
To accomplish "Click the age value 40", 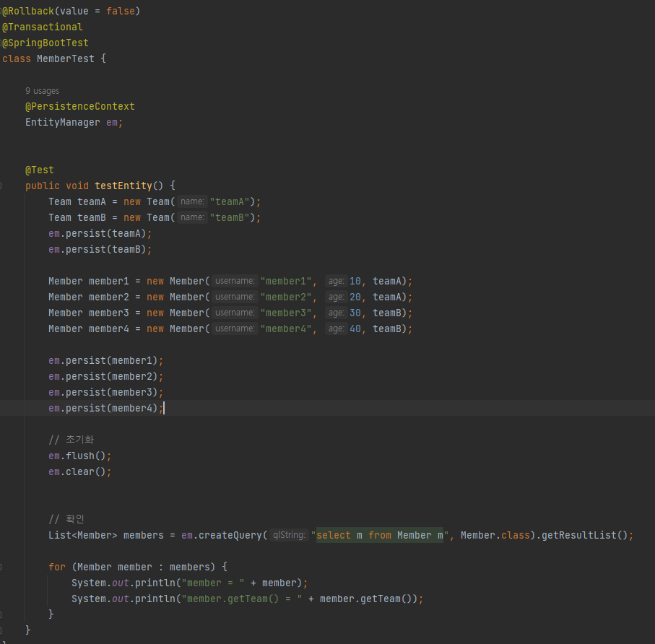I will pos(355,328).
